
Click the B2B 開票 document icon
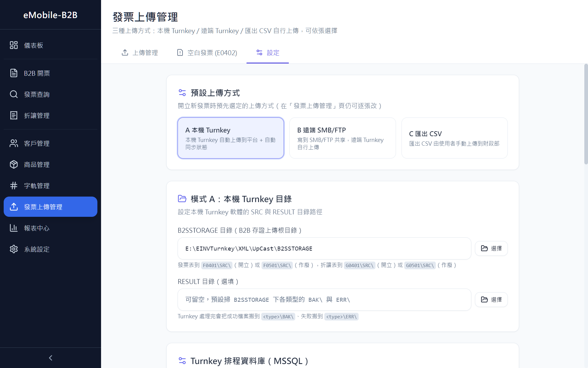14,73
